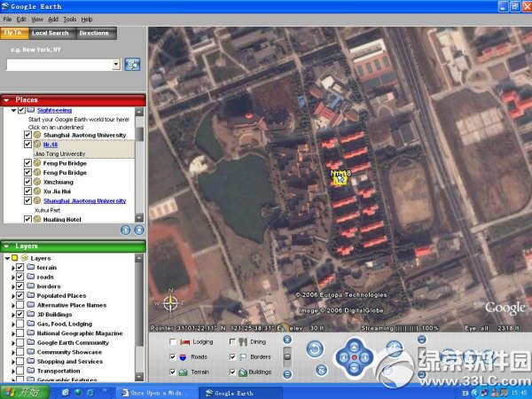Image resolution: width=532 pixels, height=399 pixels.
Task: Click in the Fly To text input field
Action: pos(59,65)
